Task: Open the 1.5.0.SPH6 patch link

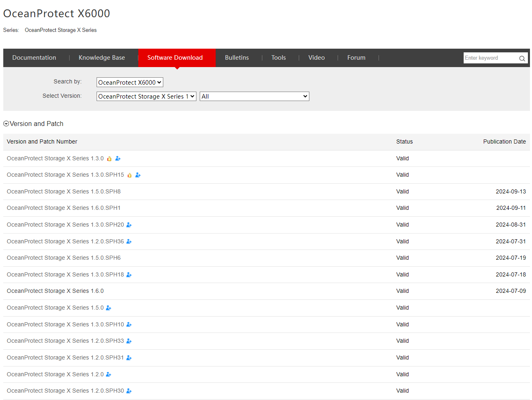Action: [64, 258]
